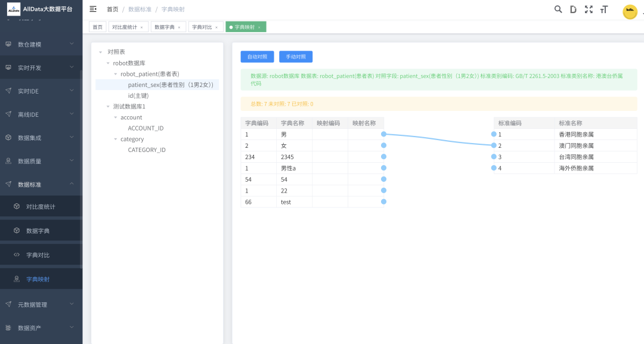This screenshot has width=644, height=344.
Task: Click the user avatar icon
Action: 630,11
